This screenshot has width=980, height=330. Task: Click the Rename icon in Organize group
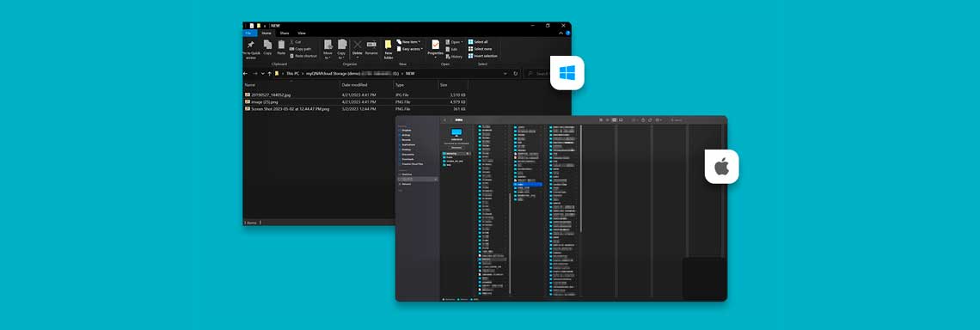(371, 45)
